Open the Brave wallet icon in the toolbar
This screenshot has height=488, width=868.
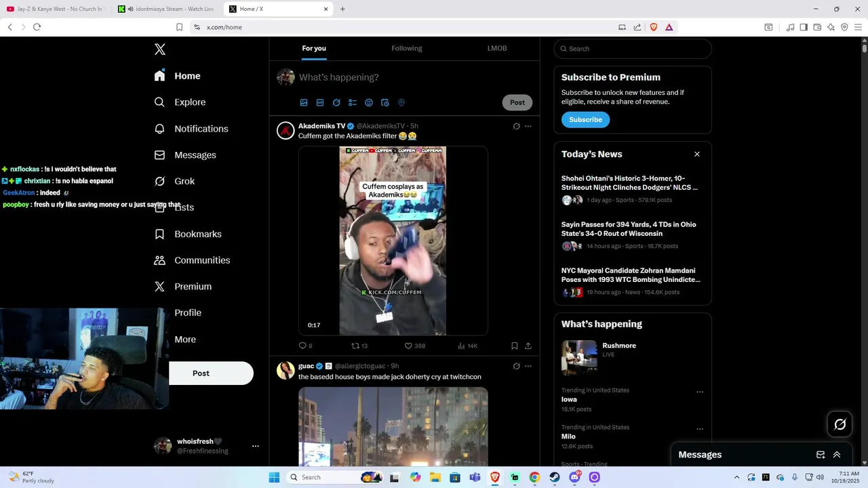pyautogui.click(x=817, y=27)
